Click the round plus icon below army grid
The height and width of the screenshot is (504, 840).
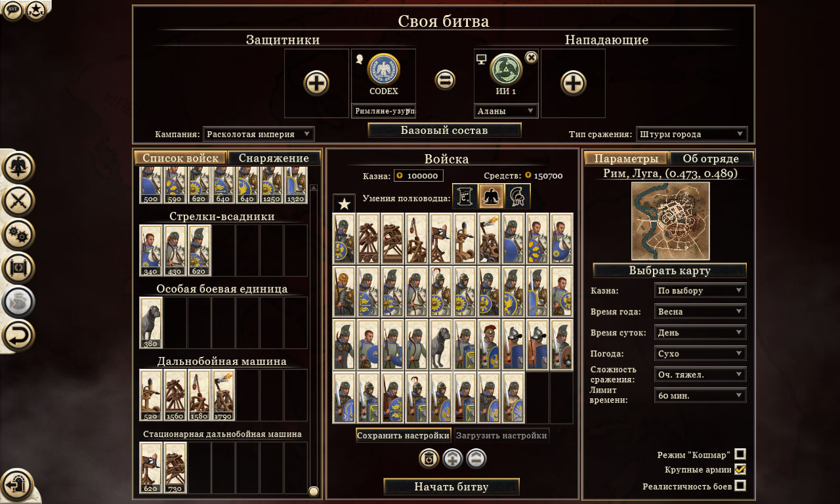453,459
